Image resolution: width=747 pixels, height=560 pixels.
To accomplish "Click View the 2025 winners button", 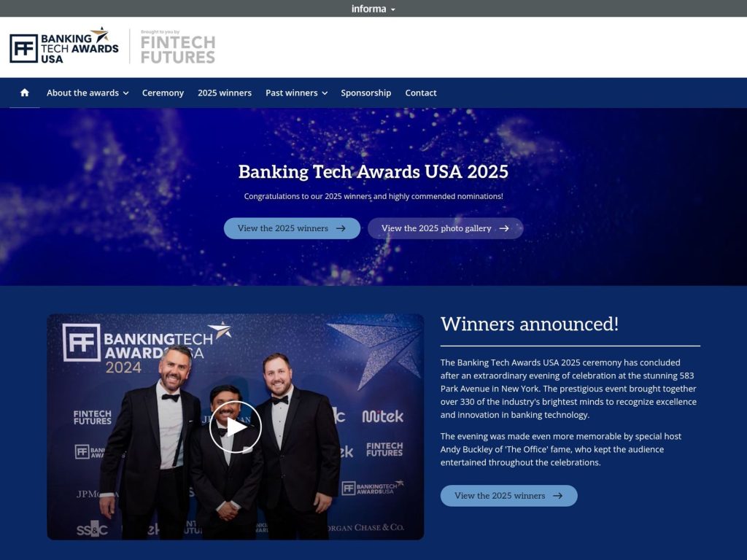I will pyautogui.click(x=292, y=228).
